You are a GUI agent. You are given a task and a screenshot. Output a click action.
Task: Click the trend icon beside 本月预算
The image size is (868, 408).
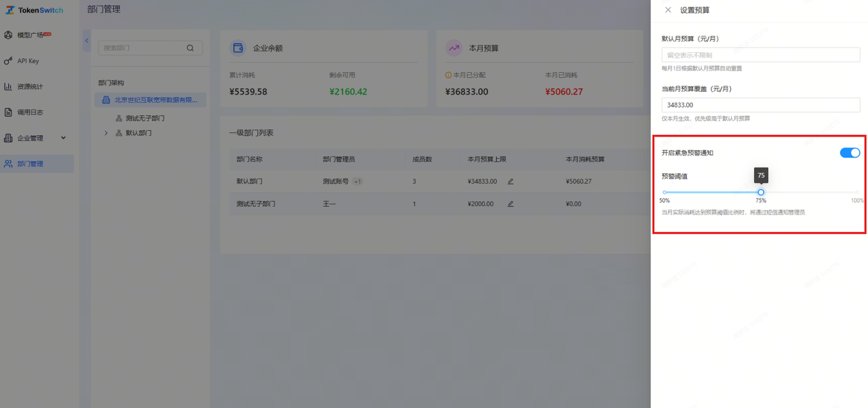point(454,48)
